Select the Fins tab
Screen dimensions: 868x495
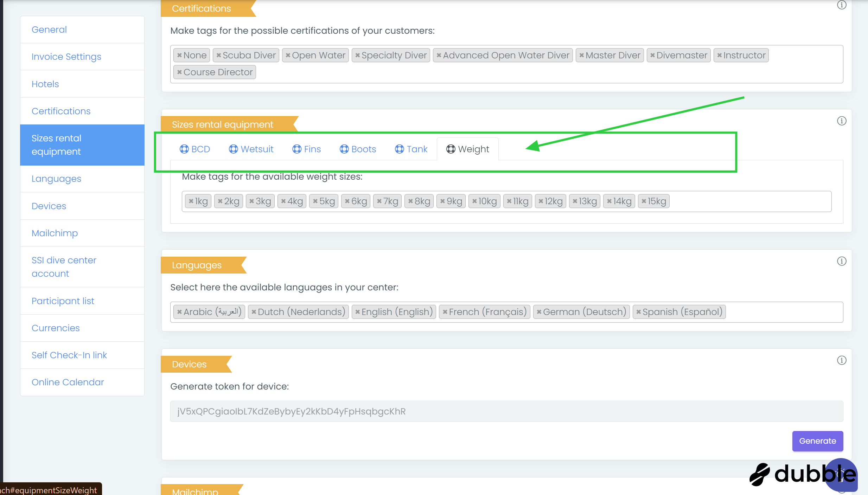[307, 149]
